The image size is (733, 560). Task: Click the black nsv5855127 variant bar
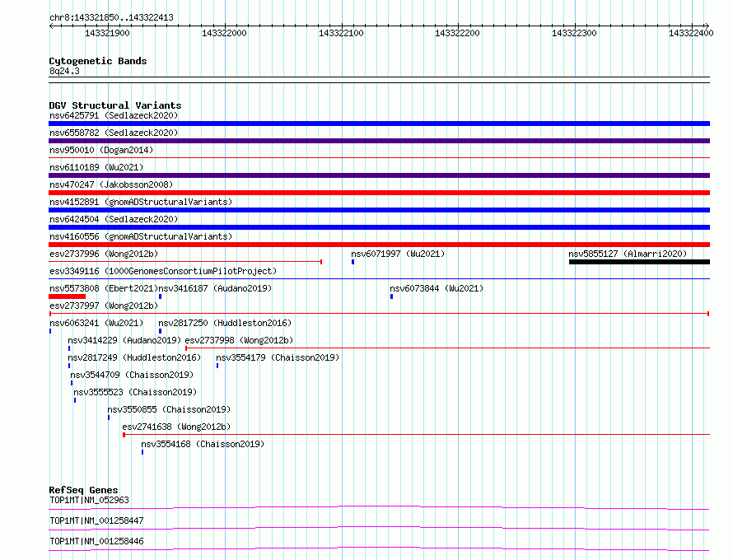[639, 262]
